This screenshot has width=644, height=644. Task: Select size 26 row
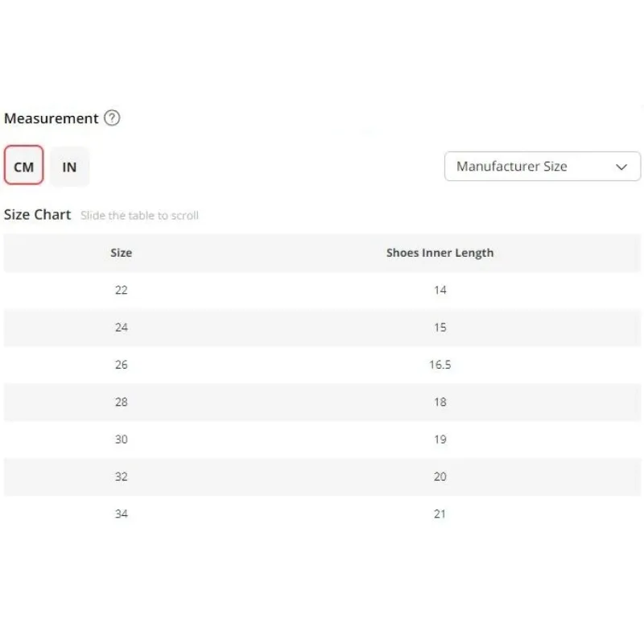322,365
